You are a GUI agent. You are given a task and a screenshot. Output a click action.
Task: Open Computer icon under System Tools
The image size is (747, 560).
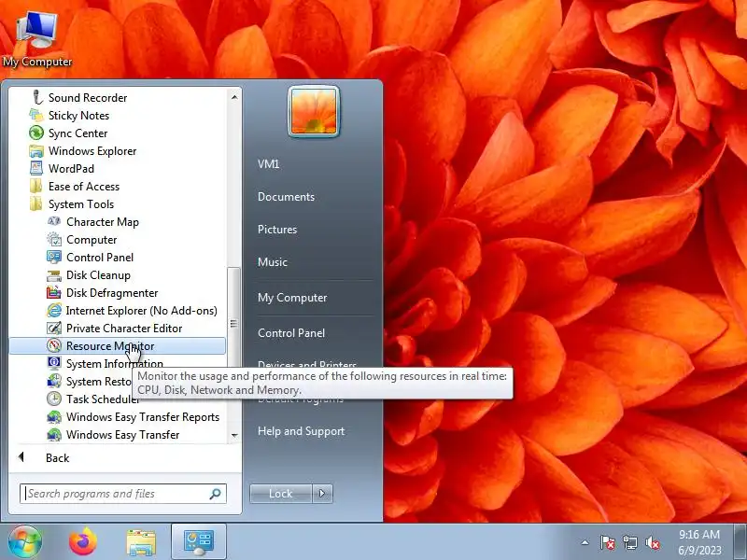pyautogui.click(x=54, y=240)
